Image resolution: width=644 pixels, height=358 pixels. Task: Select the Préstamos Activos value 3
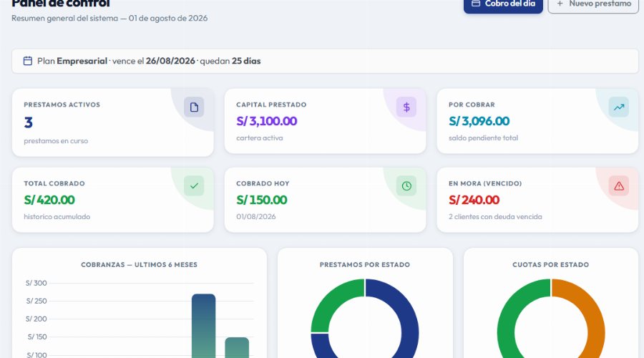pos(29,122)
